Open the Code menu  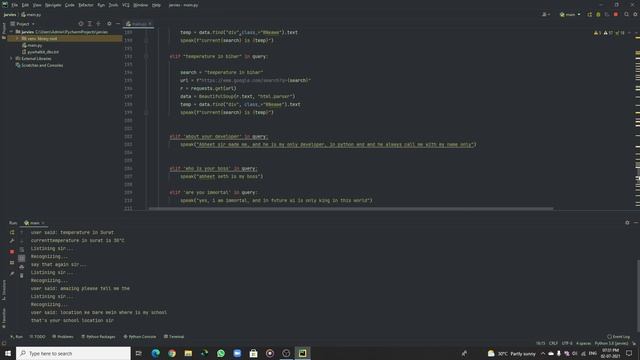(x=70, y=5)
